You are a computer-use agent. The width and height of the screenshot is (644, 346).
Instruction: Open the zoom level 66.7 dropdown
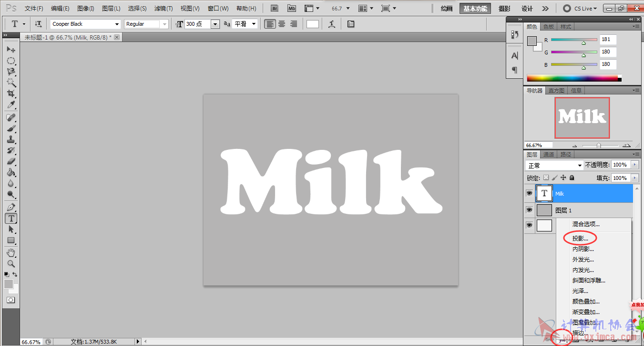[x=348, y=9]
